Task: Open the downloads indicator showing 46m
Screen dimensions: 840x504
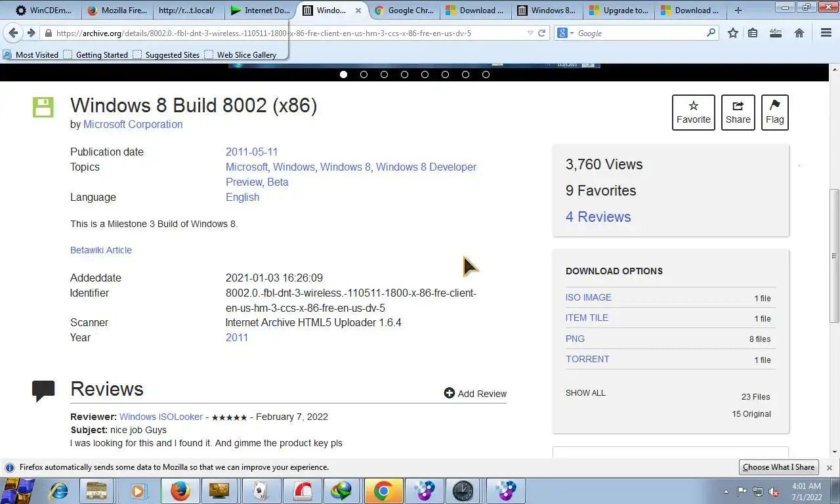Action: point(775,33)
